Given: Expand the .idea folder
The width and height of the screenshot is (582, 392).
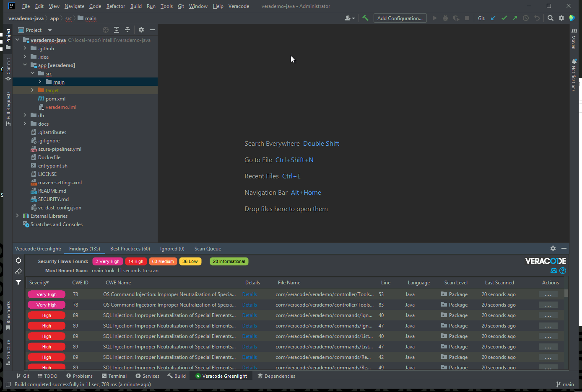Looking at the screenshot, I should point(25,57).
